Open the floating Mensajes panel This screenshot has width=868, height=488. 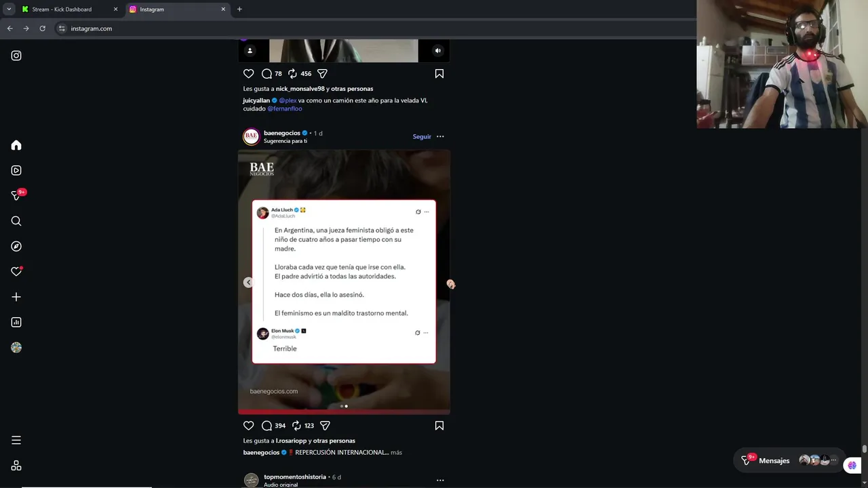[789, 460]
